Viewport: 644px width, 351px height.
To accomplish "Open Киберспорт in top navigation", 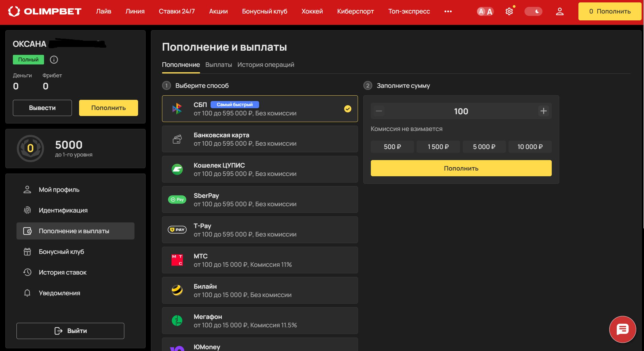I will tap(356, 11).
